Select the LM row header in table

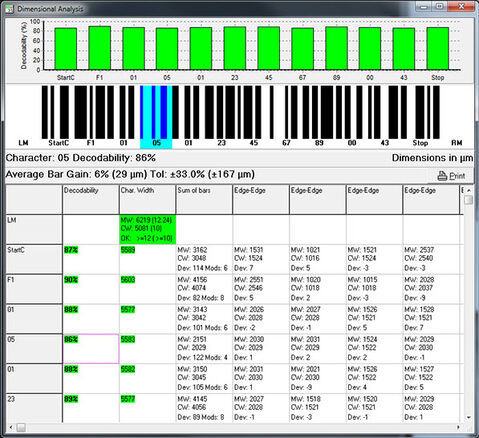pos(34,229)
